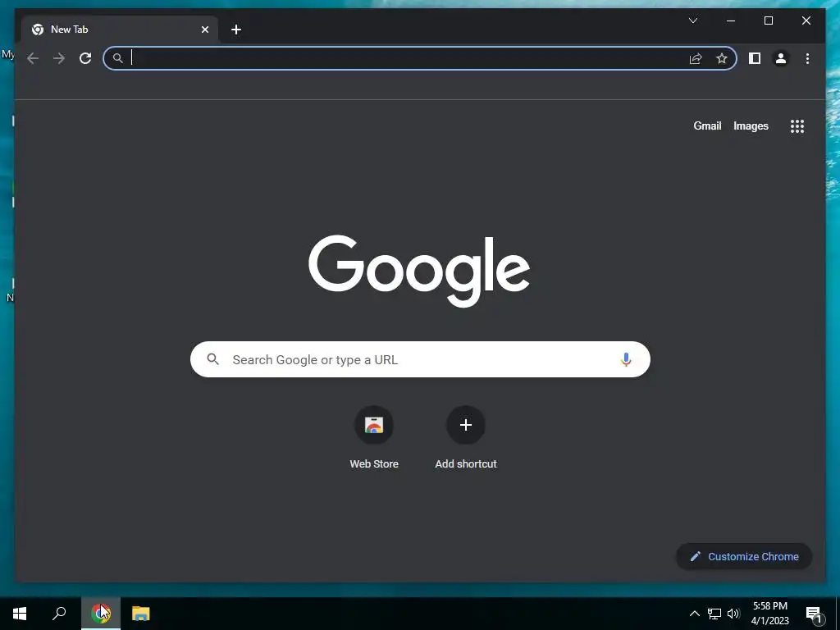Open the clock showing 5:58 PM

769,614
